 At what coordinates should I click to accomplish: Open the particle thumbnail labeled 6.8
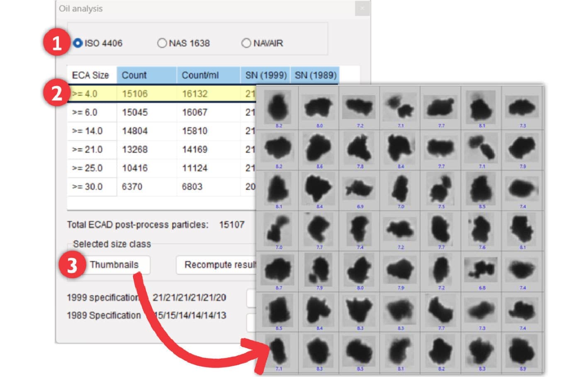coord(481,269)
